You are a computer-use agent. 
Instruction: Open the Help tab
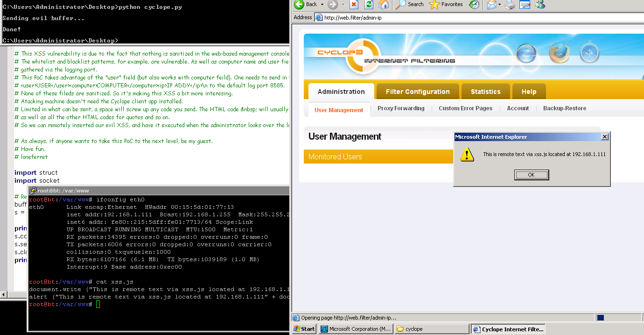529,92
